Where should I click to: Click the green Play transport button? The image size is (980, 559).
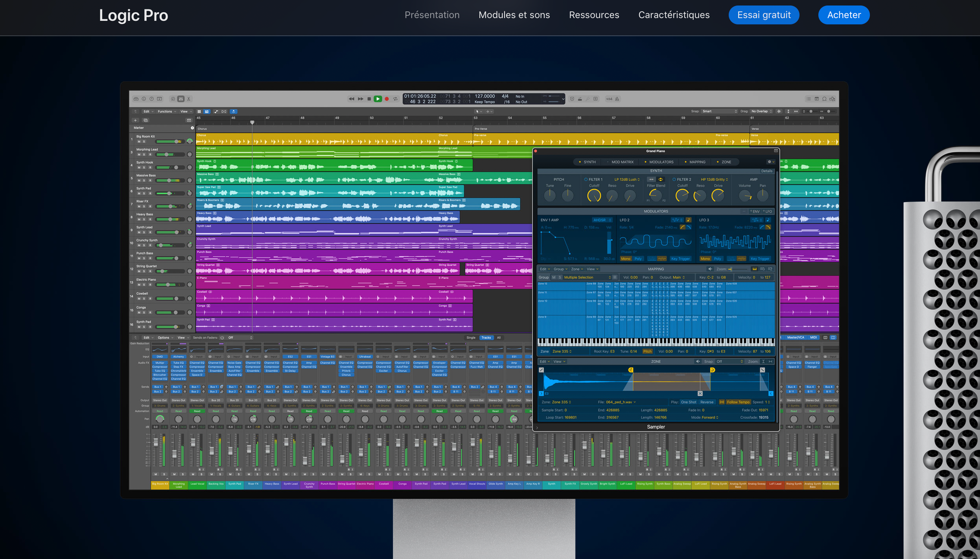tap(378, 99)
